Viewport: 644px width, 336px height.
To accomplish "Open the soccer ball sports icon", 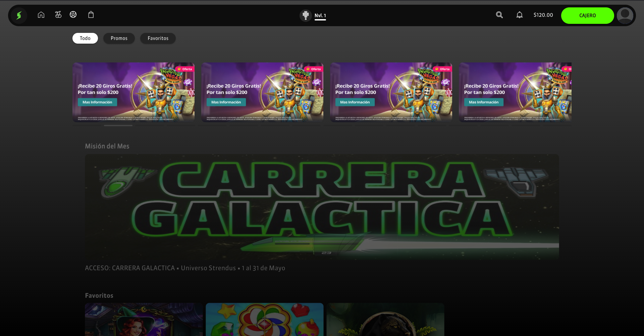I will [x=73, y=15].
